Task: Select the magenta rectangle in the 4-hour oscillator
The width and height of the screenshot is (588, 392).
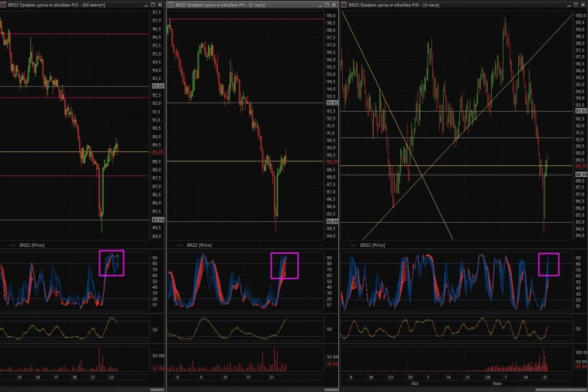Action: click(x=549, y=264)
